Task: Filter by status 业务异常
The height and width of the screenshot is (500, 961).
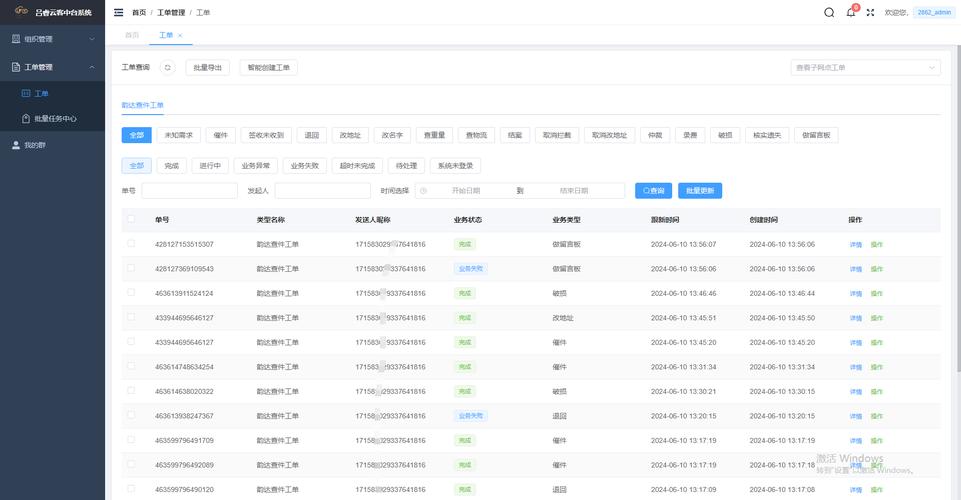Action: (256, 165)
